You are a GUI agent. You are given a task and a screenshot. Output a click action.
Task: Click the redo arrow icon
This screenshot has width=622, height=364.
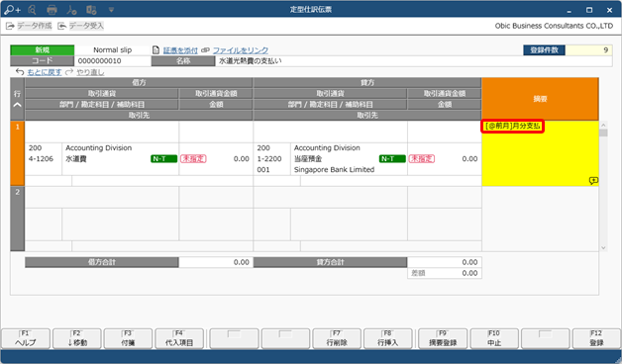[69, 71]
